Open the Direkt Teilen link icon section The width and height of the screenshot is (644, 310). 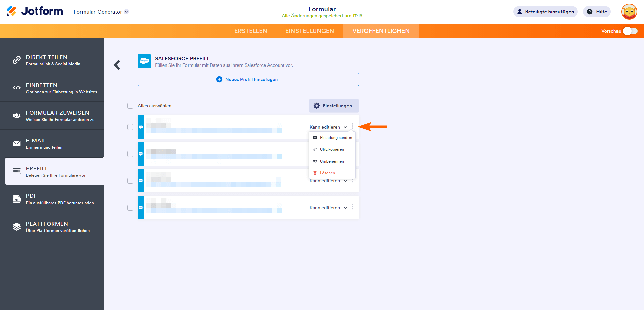pos(17,60)
